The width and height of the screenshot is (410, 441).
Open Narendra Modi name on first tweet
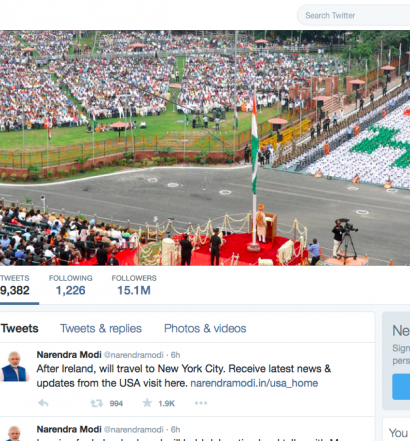pyautogui.click(x=69, y=355)
